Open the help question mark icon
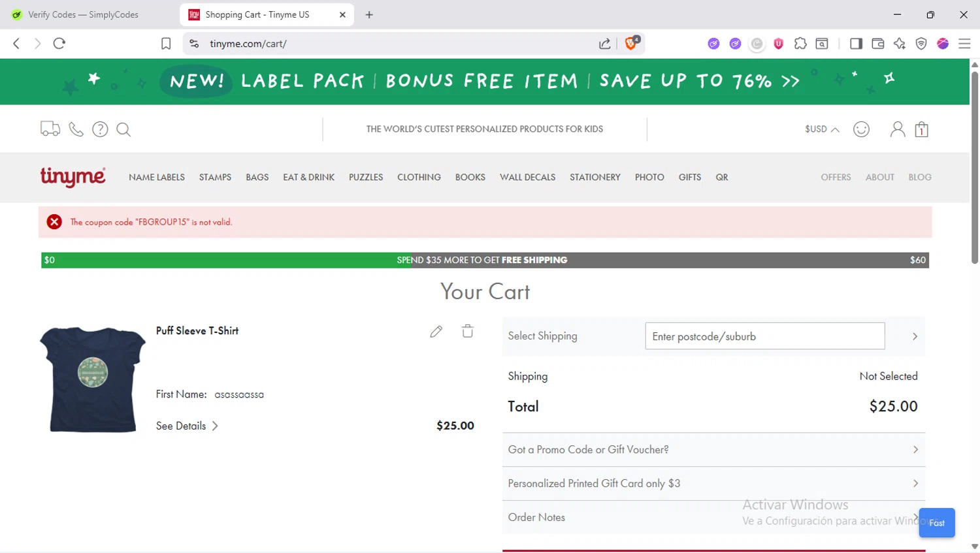Viewport: 980px width, 553px height. coord(100,129)
